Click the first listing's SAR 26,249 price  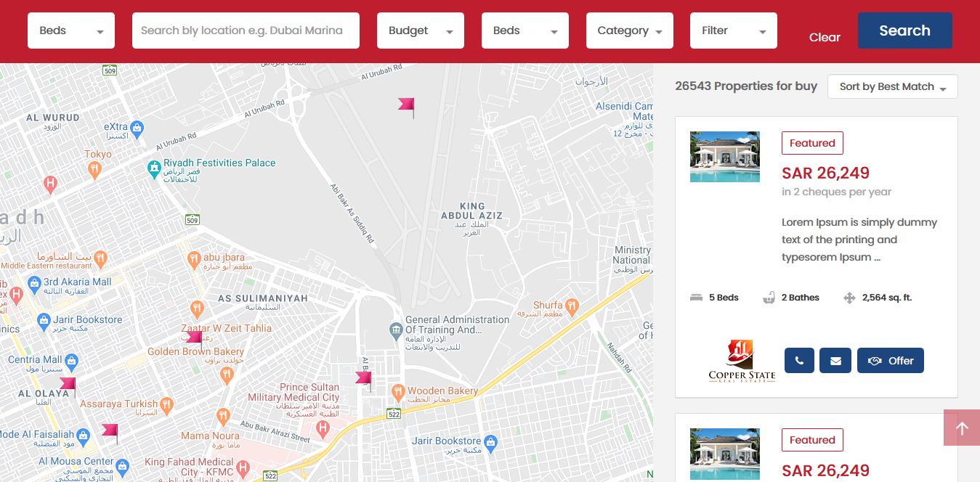coord(825,173)
